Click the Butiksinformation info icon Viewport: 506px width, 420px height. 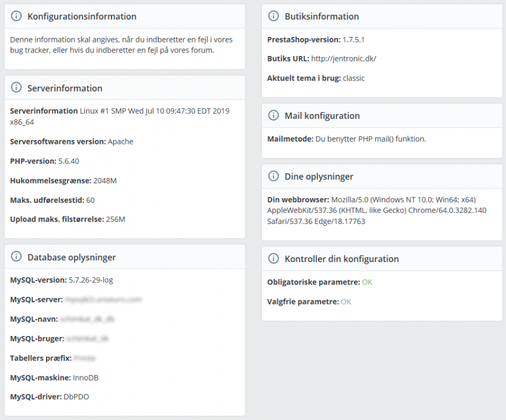[273, 16]
